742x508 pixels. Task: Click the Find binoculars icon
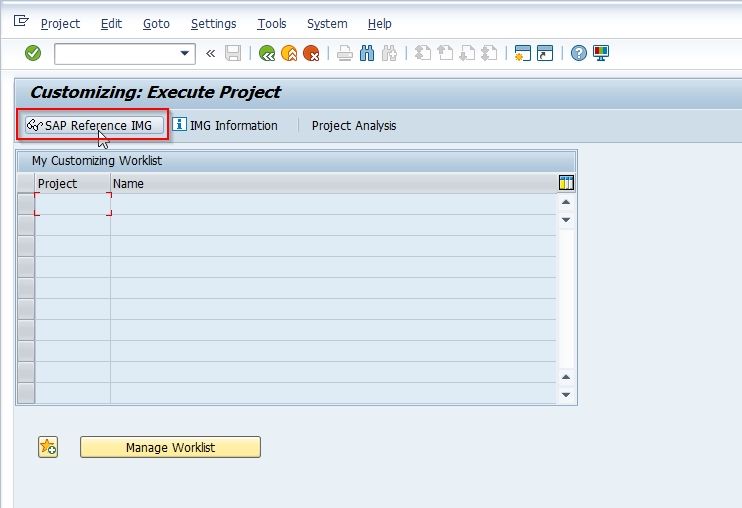coord(367,53)
